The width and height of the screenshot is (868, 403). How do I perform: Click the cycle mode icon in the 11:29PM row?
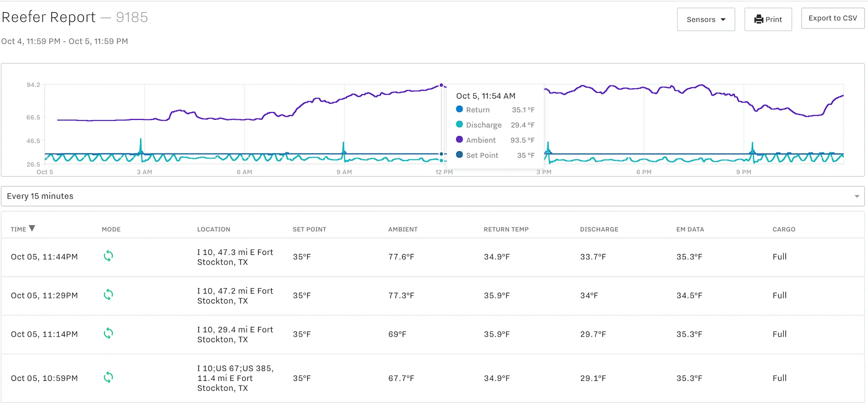[x=108, y=295]
